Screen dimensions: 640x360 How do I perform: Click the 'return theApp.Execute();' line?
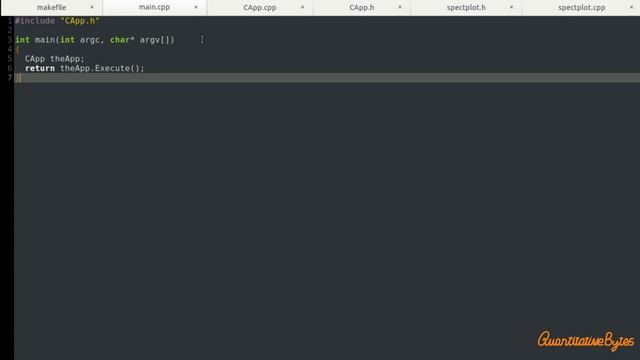click(84, 68)
